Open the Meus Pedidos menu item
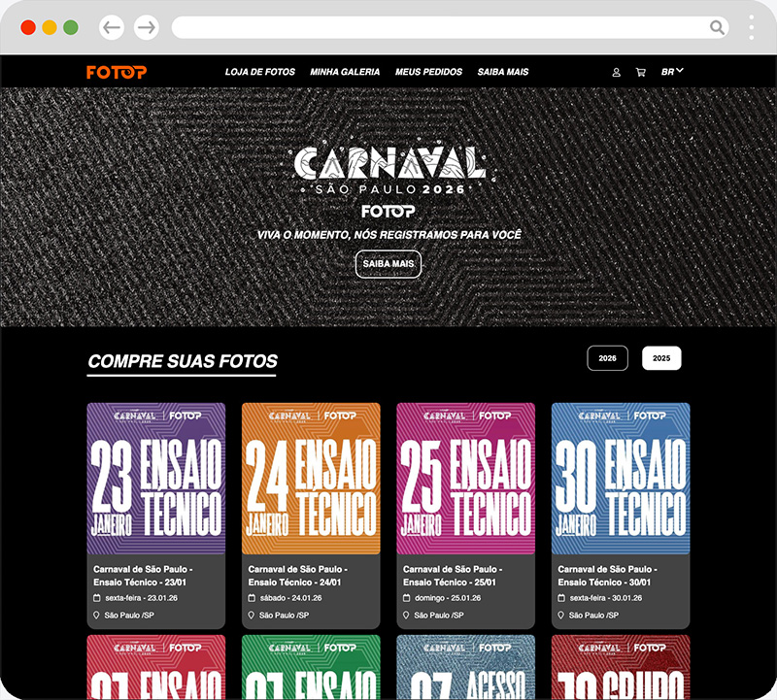The image size is (777, 700). point(428,72)
